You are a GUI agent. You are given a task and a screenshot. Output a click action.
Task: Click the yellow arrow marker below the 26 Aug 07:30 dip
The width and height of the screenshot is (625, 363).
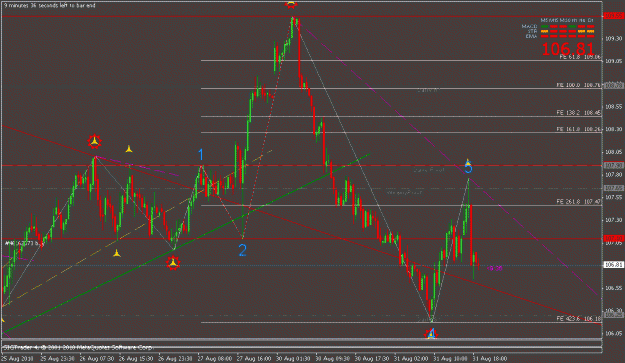(116, 253)
